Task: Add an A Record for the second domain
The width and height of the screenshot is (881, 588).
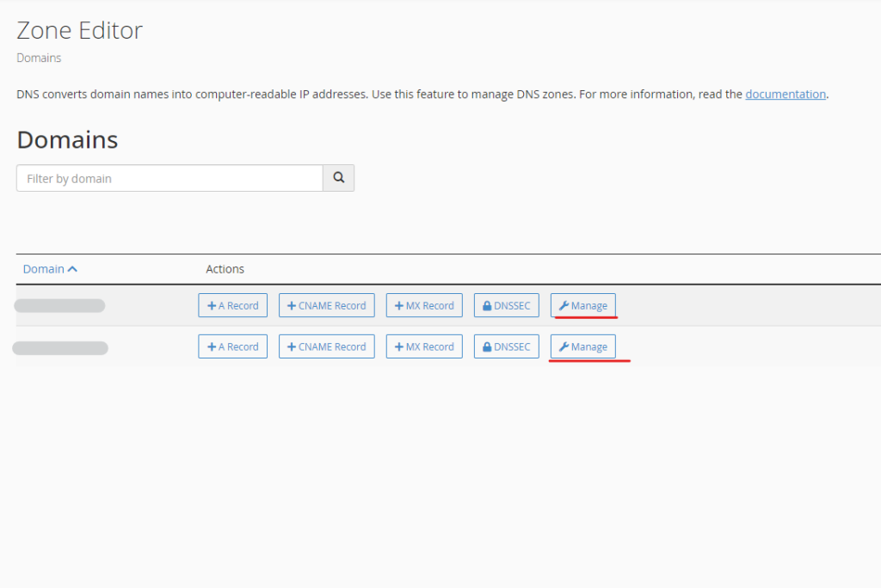Action: pos(232,346)
